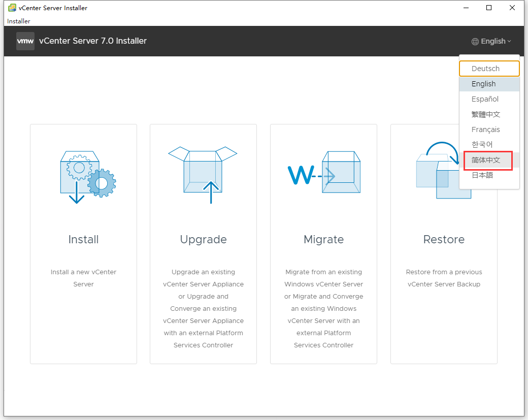
Task: Click the Upgrade open-box arrow icon
Action: pos(203,175)
